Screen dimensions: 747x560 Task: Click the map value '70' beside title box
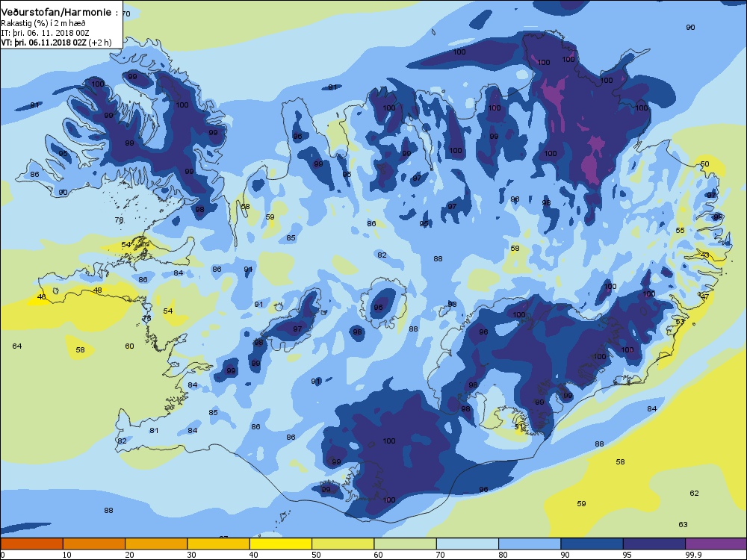click(125, 13)
